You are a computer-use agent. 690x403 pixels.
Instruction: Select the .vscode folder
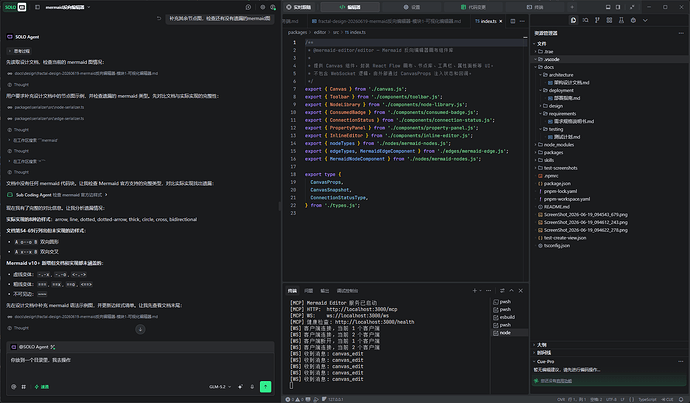(x=609, y=59)
